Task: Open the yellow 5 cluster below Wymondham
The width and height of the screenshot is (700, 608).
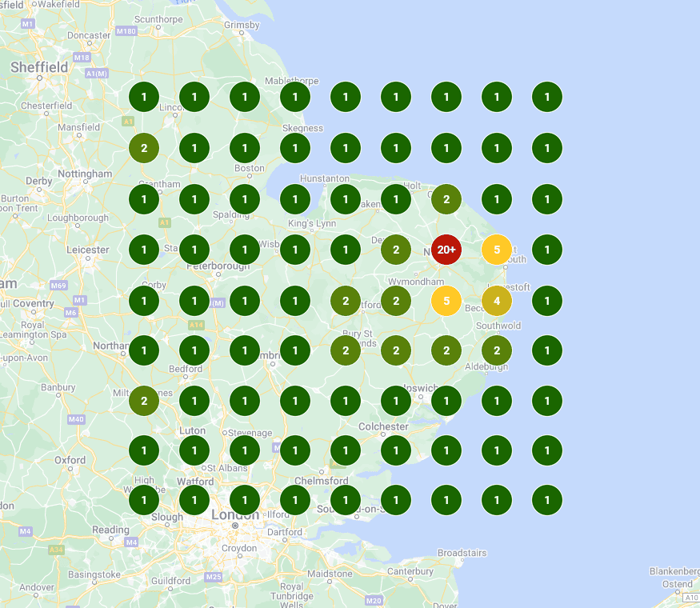Action: click(x=446, y=301)
